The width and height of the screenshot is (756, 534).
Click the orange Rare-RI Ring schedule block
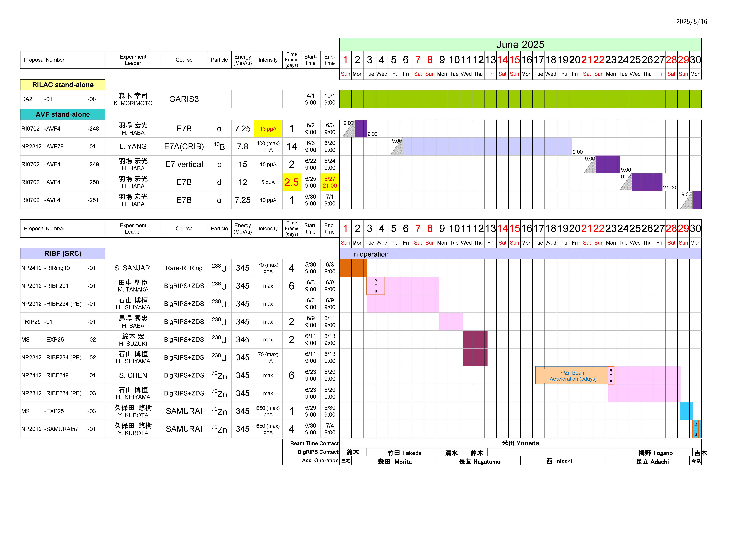click(x=353, y=268)
